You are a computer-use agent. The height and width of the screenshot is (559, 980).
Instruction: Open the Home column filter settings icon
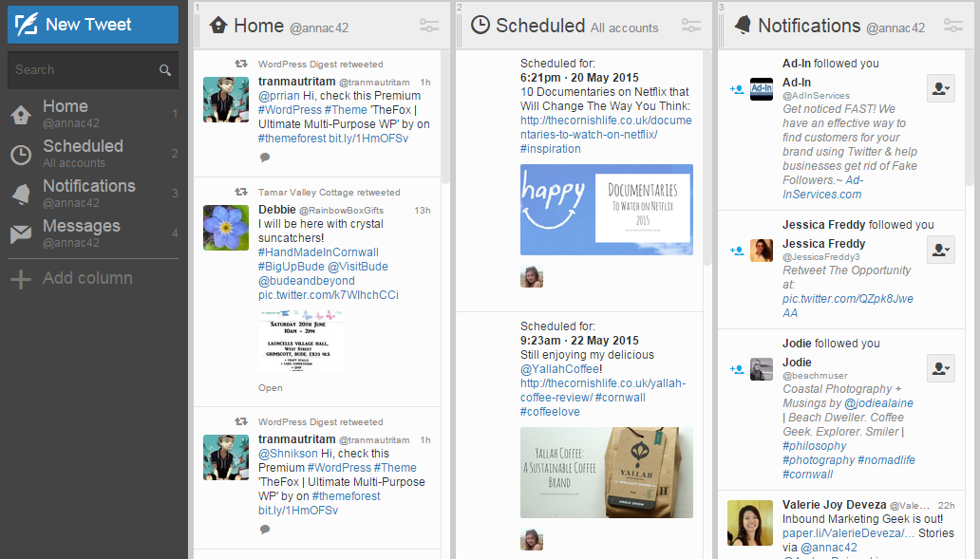[x=429, y=26]
